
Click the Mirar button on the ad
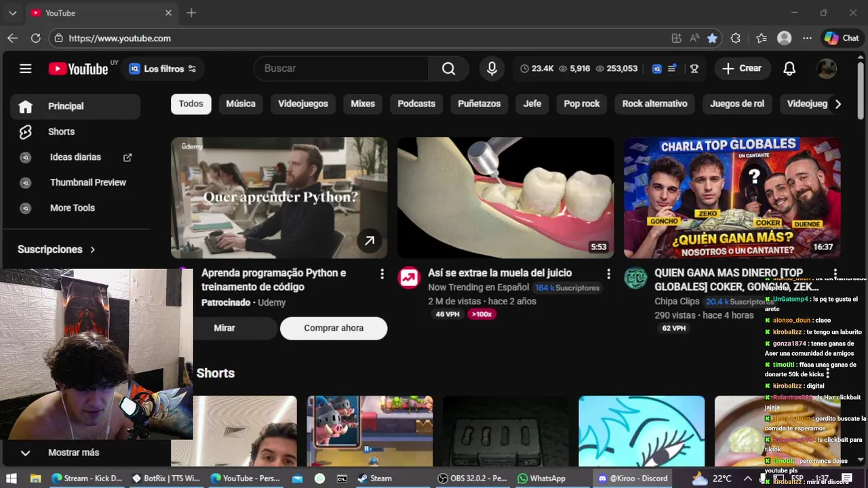[224, 328]
